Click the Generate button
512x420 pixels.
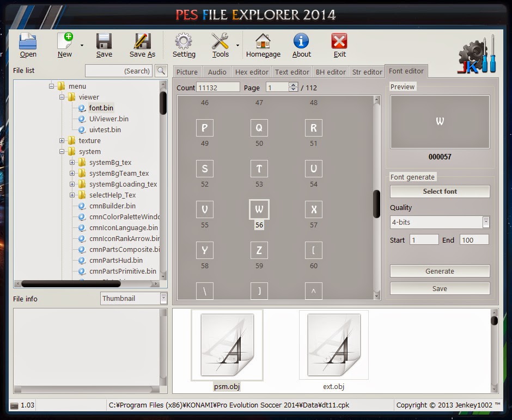[440, 271]
